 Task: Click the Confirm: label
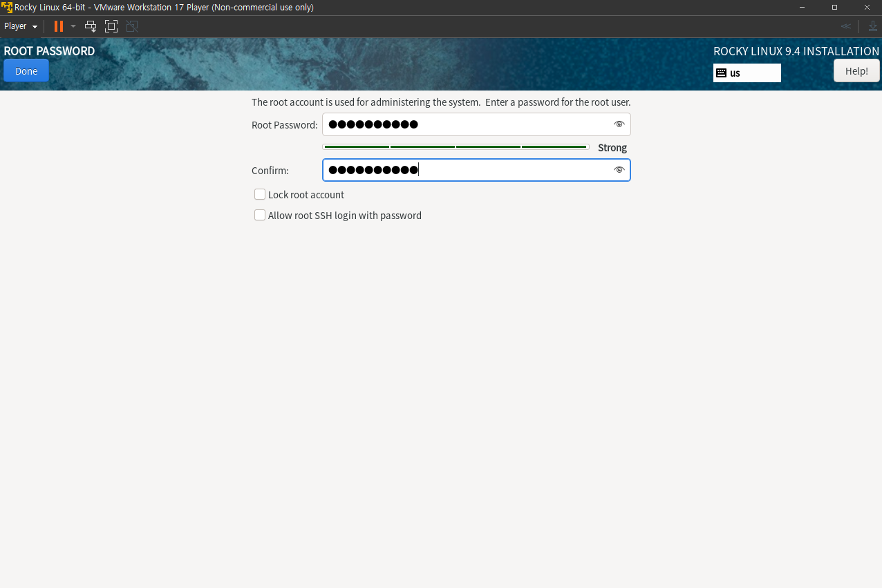pyautogui.click(x=270, y=171)
